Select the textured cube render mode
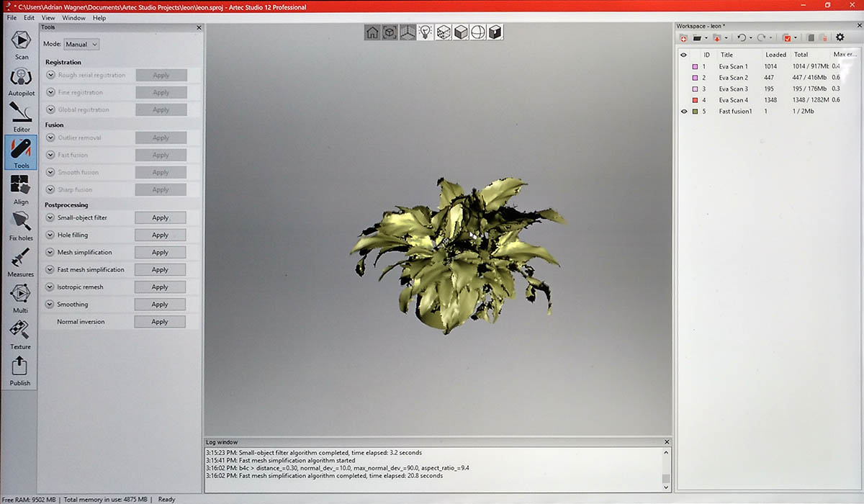Viewport: 864px width, 504px height. coord(443,32)
